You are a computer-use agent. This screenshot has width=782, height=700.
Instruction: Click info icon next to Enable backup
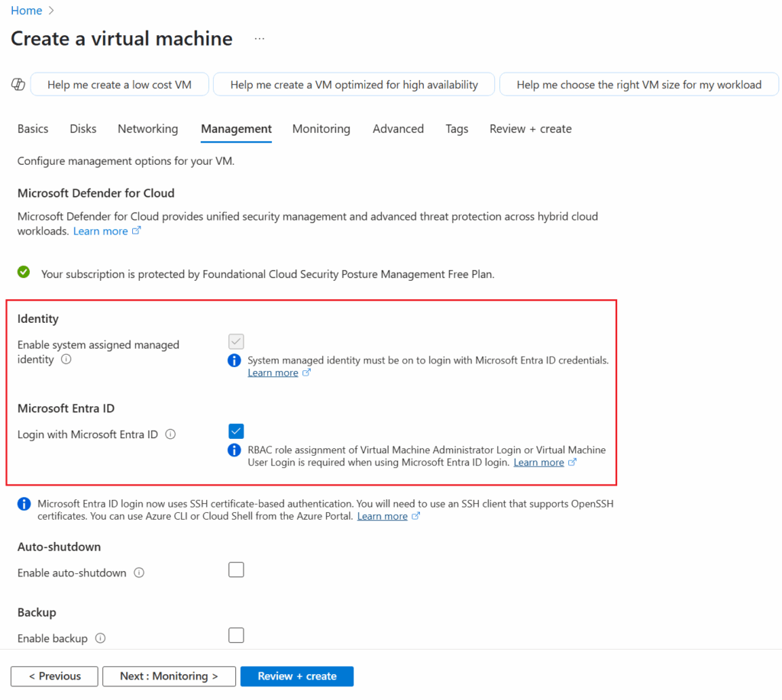100,638
